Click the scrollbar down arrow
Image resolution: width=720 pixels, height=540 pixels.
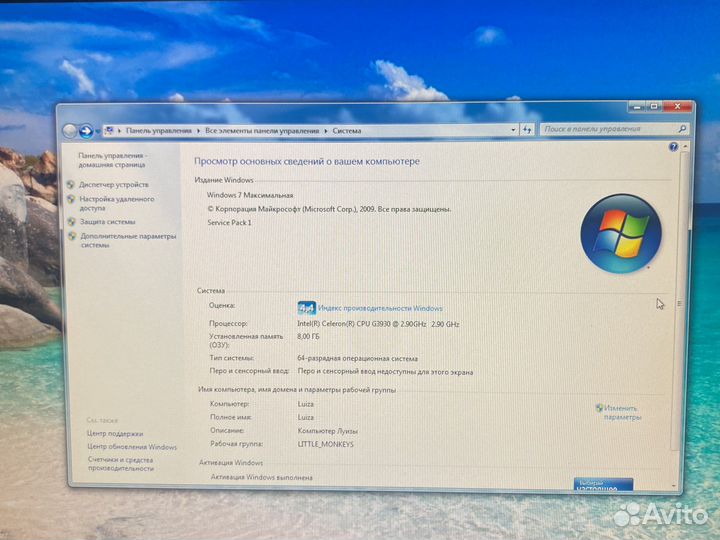674,486
